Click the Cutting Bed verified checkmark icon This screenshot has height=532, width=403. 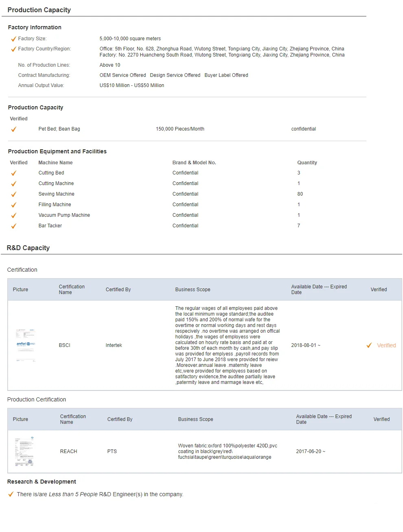13,173
